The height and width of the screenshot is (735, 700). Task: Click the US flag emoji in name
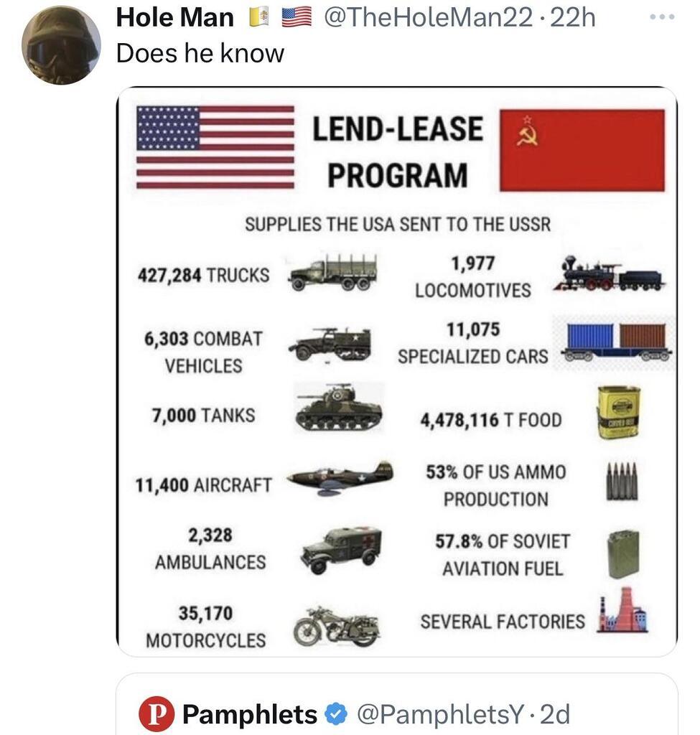click(296, 17)
